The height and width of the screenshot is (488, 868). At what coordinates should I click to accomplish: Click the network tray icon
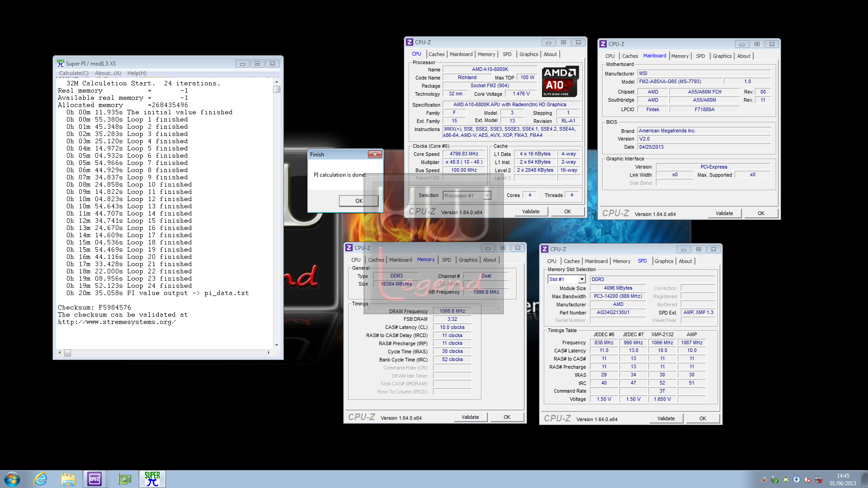(818, 480)
